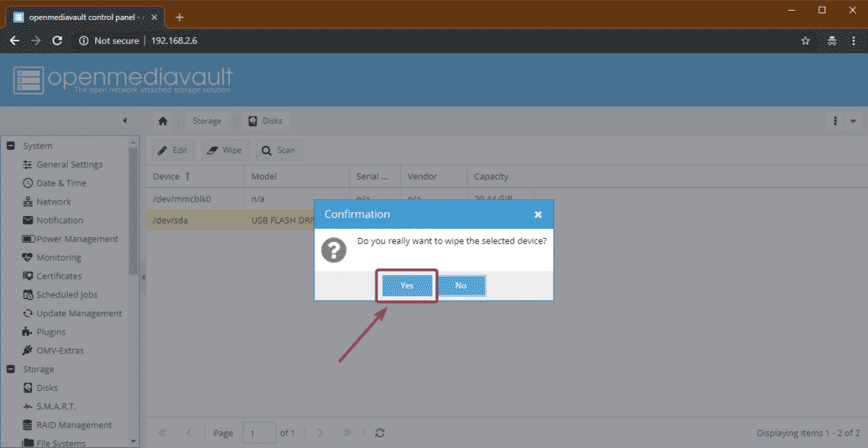Open S.M.A.R.T. in the sidebar
The image size is (868, 448).
(56, 406)
